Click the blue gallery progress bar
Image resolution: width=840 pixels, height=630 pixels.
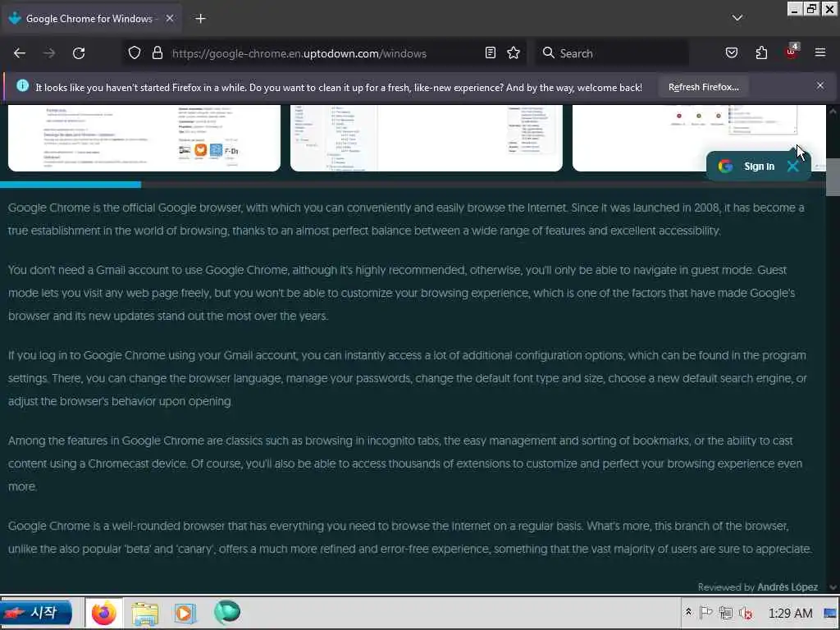tap(71, 185)
